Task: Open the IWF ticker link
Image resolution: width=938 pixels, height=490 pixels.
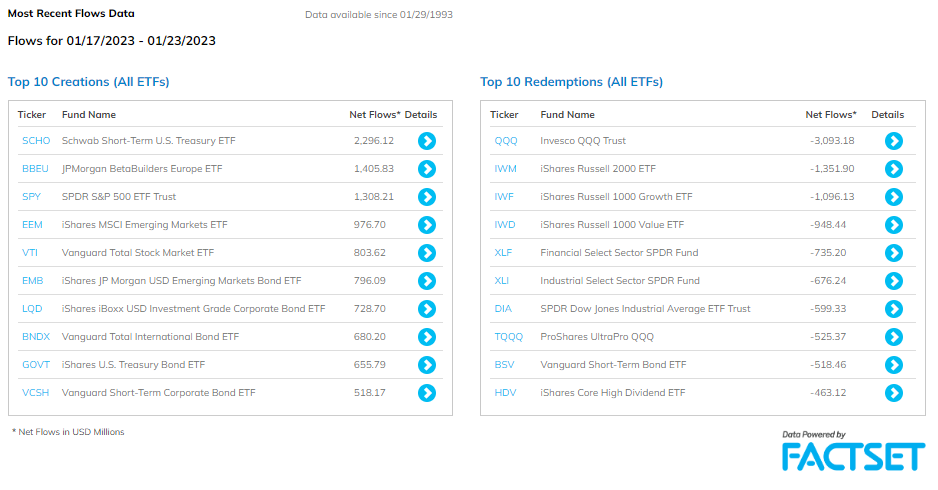Action: click(504, 196)
